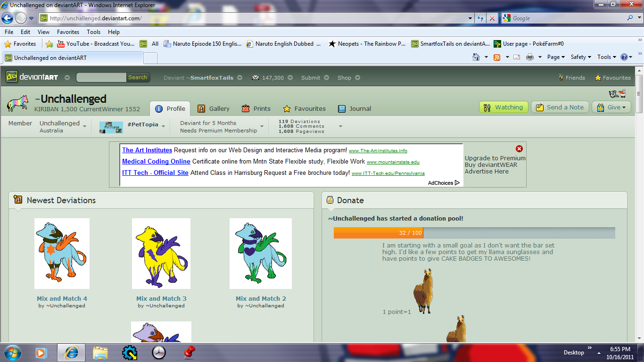Open the folder Explorer icon on the taskbar
This screenshot has height=362, width=644.
coord(100,352)
